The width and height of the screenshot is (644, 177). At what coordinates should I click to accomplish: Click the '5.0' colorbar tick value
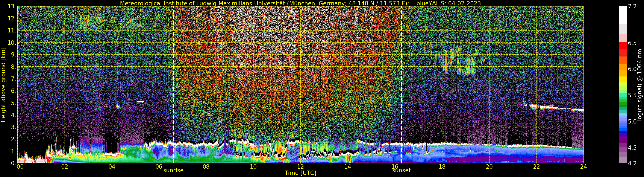632,121
